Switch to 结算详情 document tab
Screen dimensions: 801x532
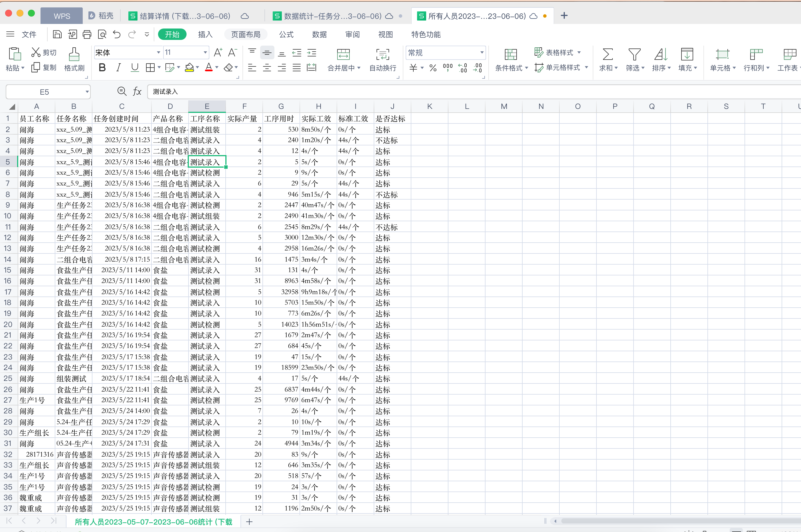pyautogui.click(x=185, y=16)
